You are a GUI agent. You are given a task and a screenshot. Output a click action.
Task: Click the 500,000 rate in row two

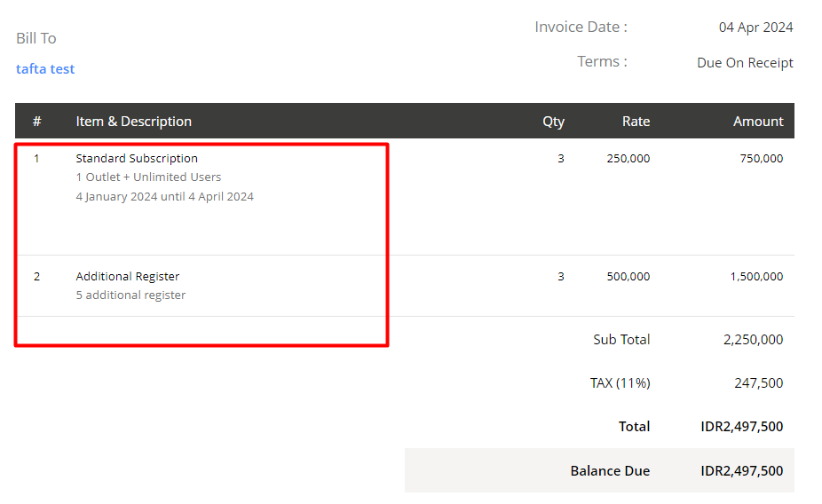pyautogui.click(x=628, y=277)
